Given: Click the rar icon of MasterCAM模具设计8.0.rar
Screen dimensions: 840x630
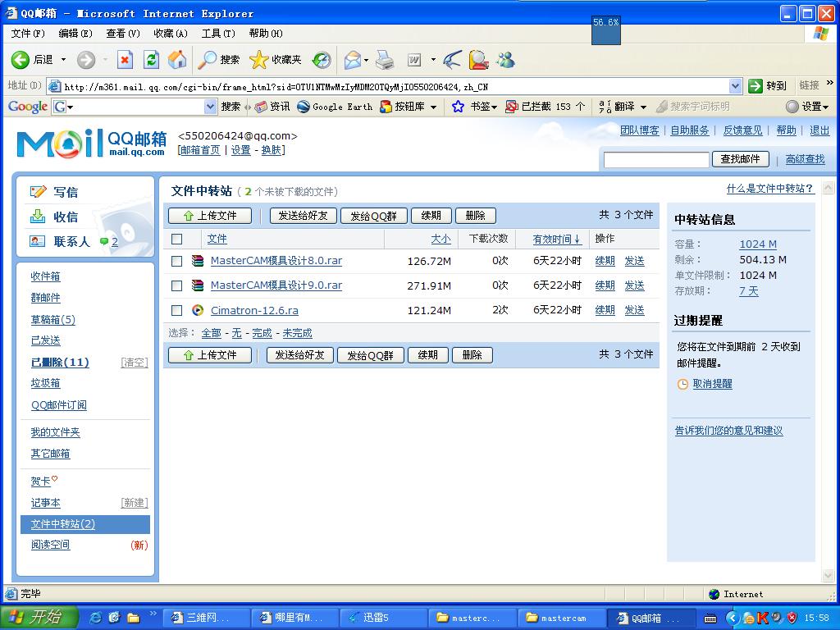Looking at the screenshot, I should tap(198, 261).
